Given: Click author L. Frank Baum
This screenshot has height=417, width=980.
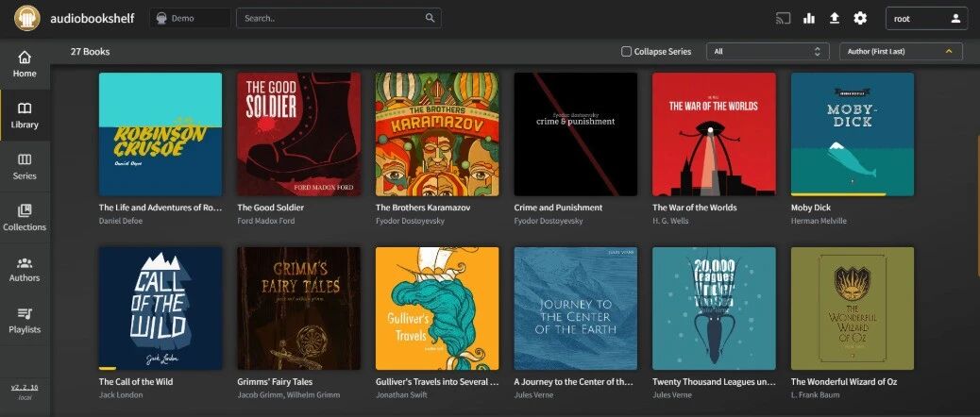Looking at the screenshot, I should (816, 395).
